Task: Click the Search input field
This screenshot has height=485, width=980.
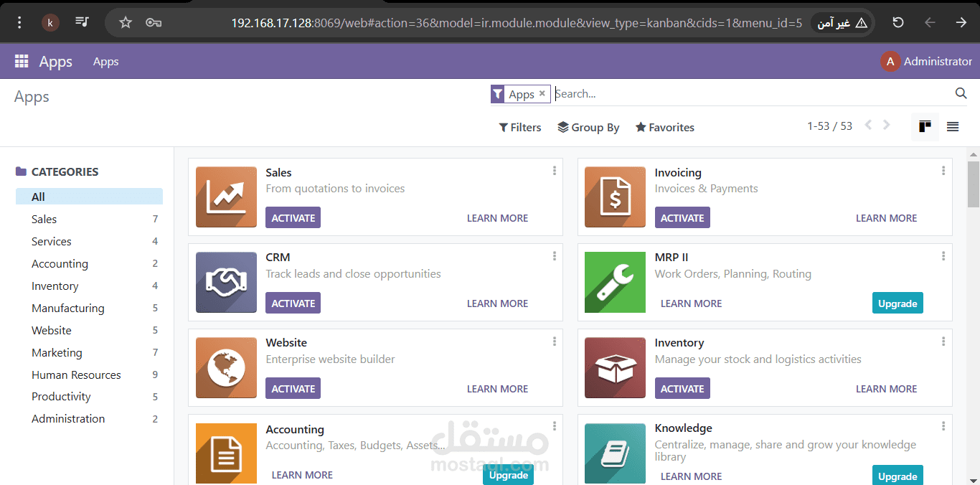Action: [752, 93]
